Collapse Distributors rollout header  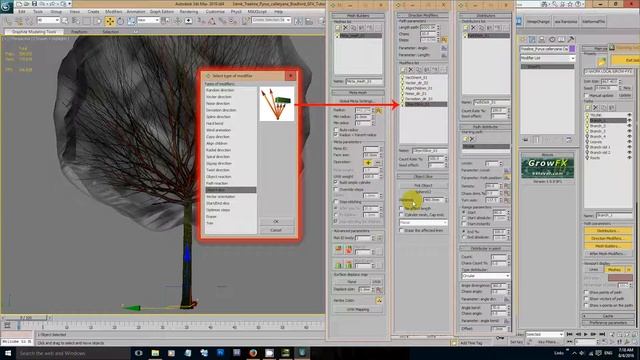(x=485, y=16)
